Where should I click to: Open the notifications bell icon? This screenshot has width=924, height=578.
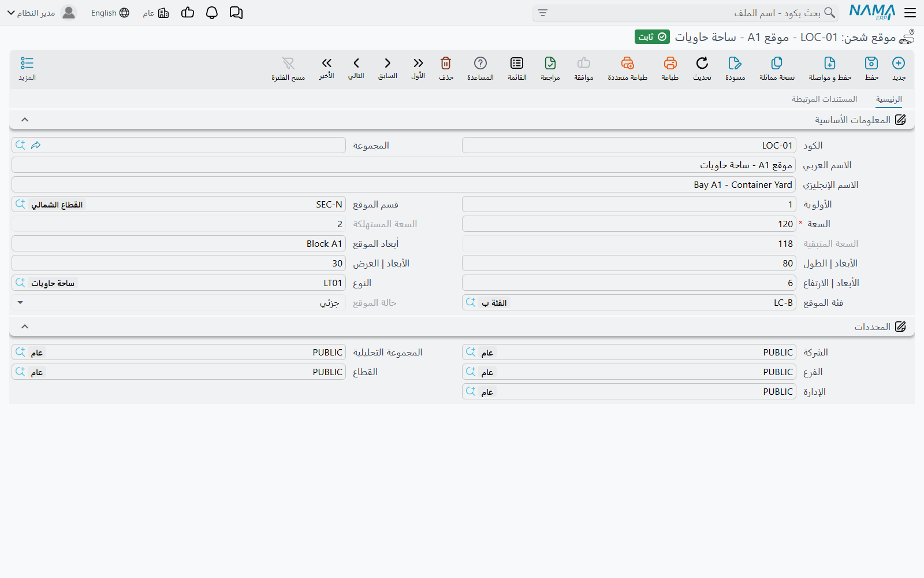click(212, 13)
